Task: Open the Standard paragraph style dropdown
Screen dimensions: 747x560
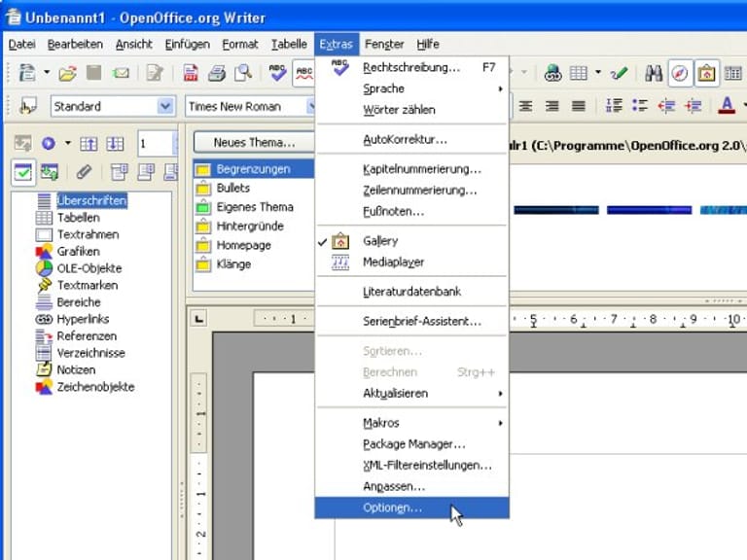Action: [165, 106]
